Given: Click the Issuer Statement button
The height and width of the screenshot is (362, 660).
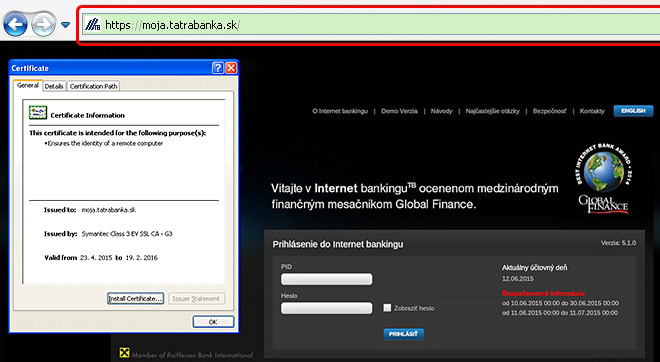Looking at the screenshot, I should pos(196,298).
